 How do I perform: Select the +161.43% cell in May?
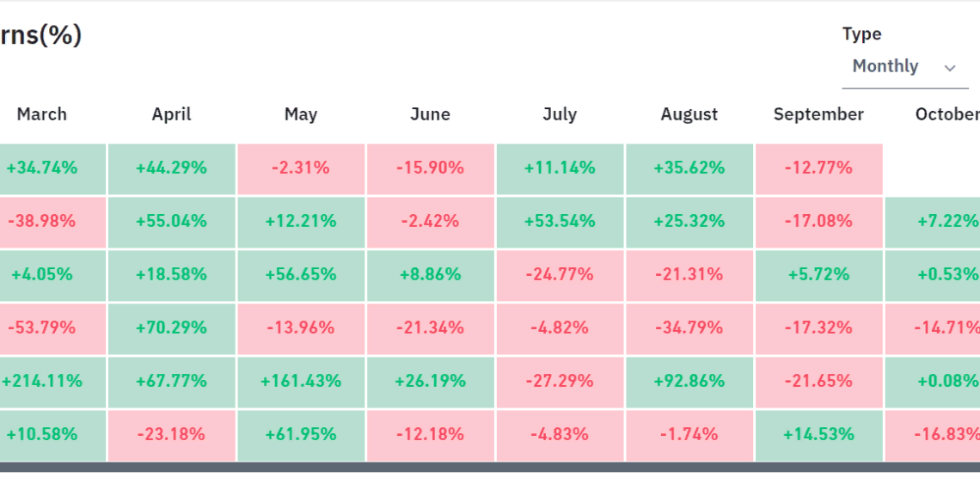tap(301, 381)
